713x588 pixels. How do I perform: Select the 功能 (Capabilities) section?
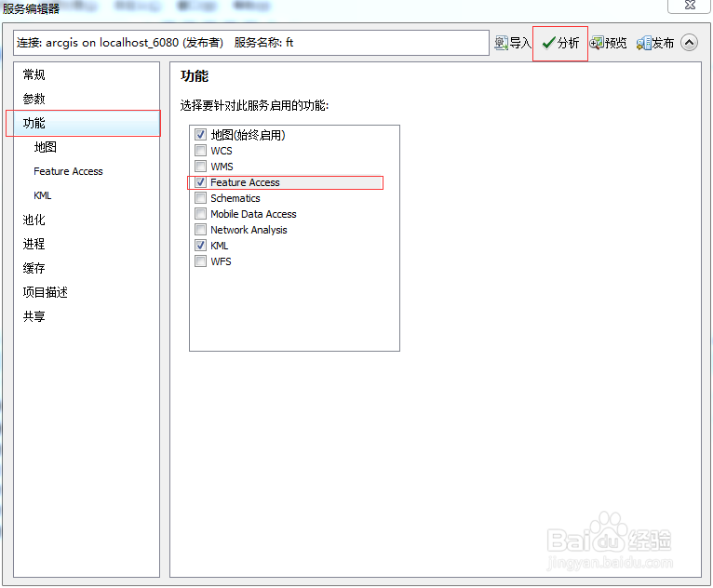point(87,123)
